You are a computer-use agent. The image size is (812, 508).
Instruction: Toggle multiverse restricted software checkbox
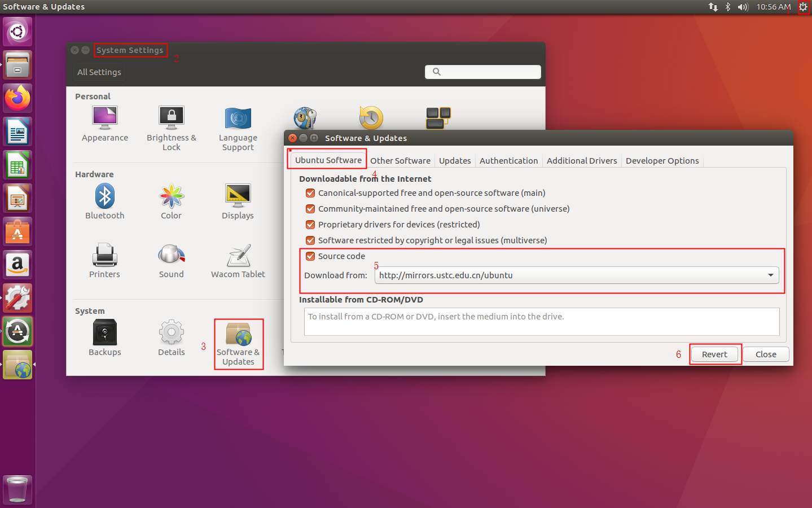(x=310, y=240)
